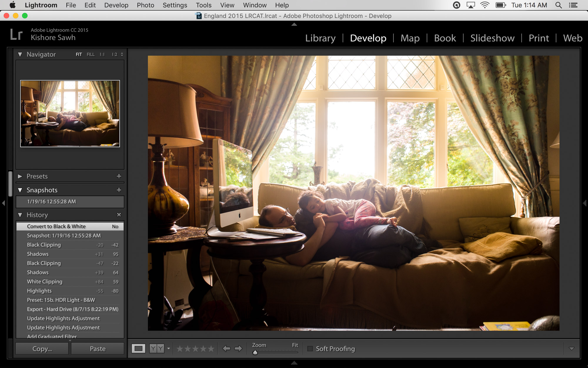
Task: Click the plus icon next to Presets
Action: 119,176
